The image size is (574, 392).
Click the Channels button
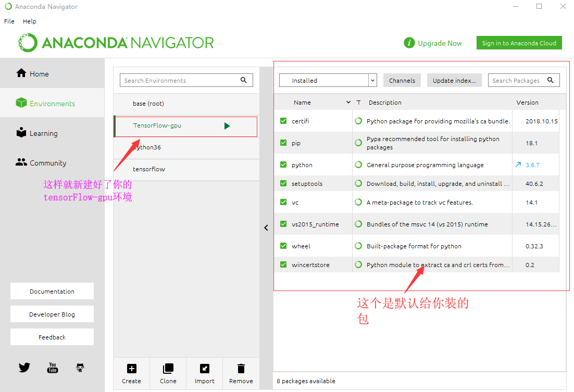tap(402, 80)
